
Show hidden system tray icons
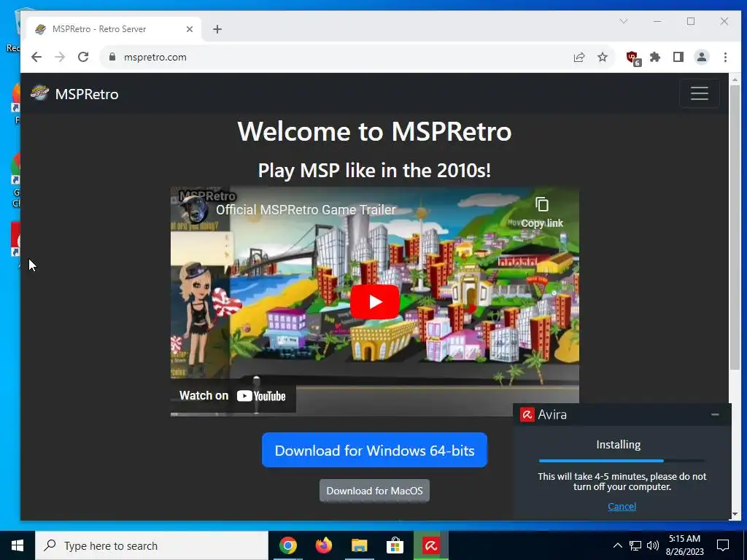pyautogui.click(x=617, y=545)
